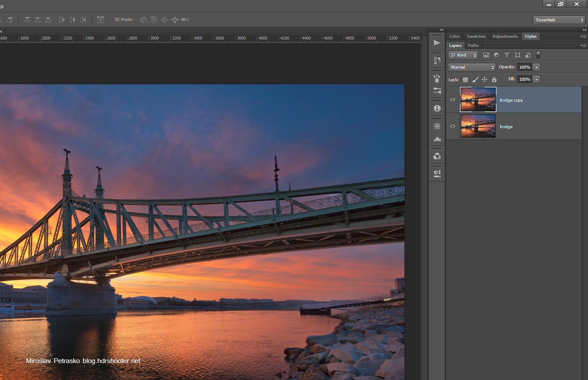
Task: Open the Histogram panel icon
Action: (x=437, y=139)
